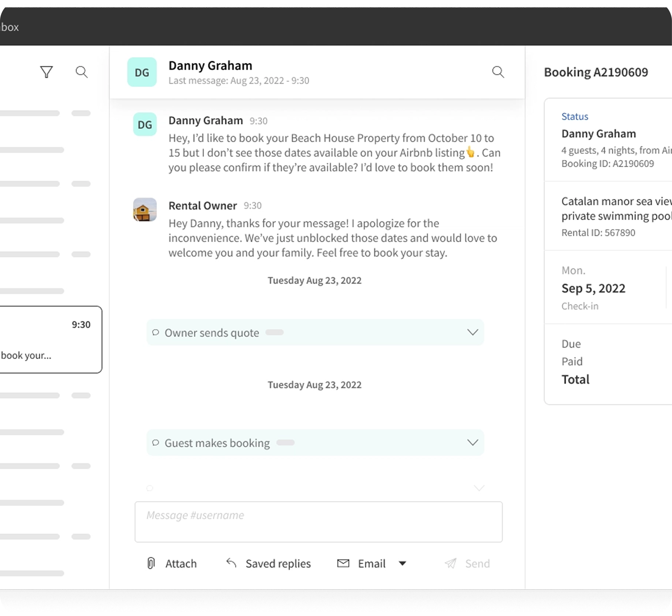Click the Booking A2190609 heading
The image size is (672, 616).
click(x=596, y=72)
